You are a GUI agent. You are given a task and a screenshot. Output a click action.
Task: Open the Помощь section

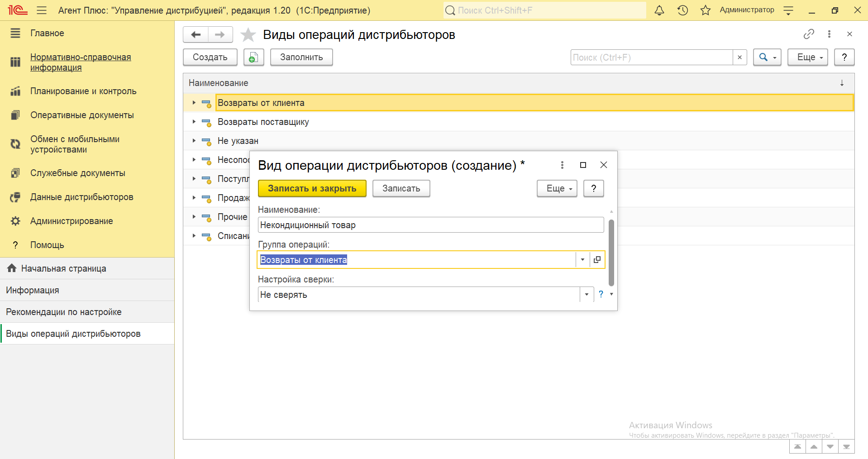point(87,245)
